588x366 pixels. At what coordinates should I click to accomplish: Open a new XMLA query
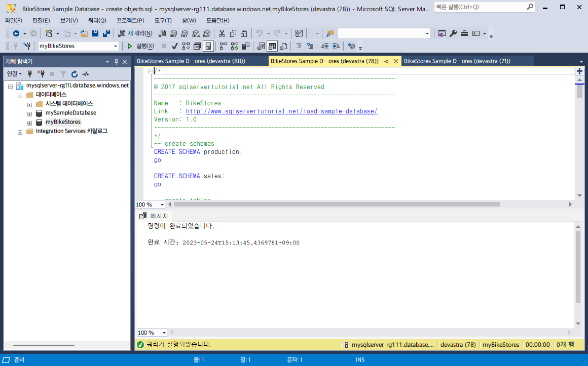click(196, 34)
